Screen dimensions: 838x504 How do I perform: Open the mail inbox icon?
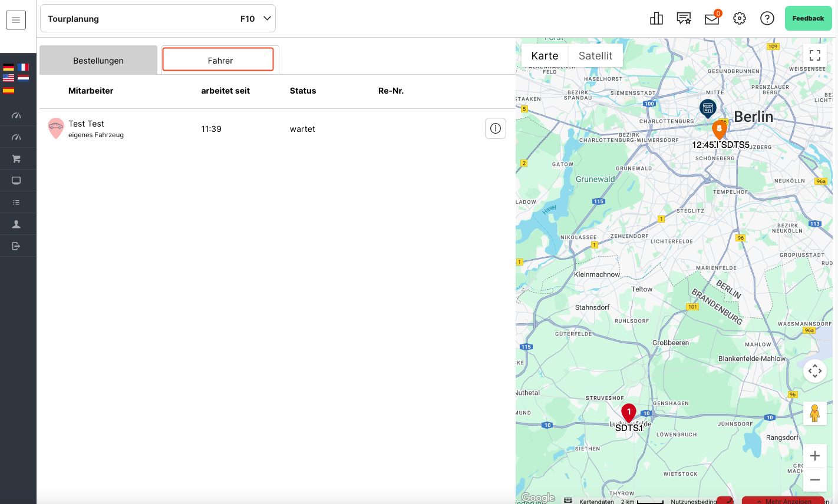coord(712,19)
